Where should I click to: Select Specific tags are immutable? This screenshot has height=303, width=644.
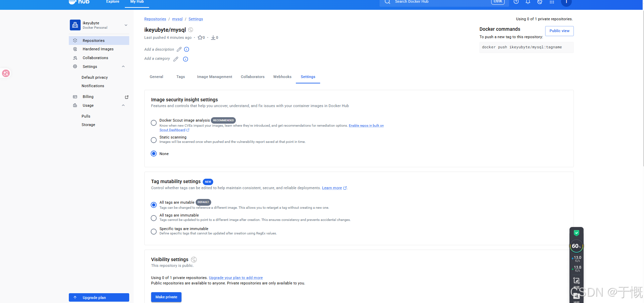click(x=153, y=231)
